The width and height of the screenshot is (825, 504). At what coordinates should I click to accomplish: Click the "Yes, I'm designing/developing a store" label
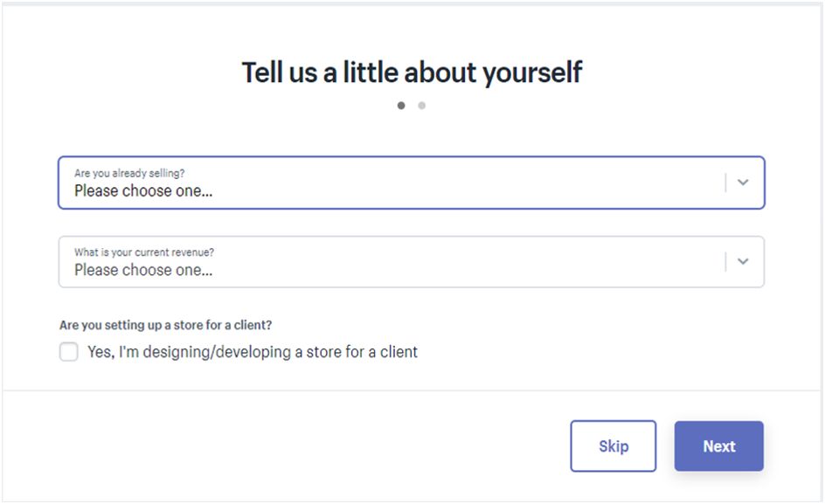[x=253, y=352]
